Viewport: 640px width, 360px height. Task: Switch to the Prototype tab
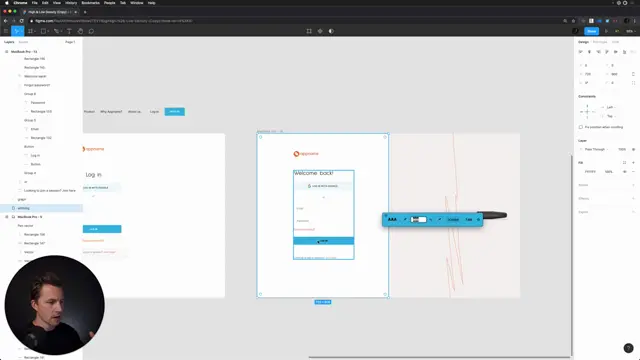tap(600, 42)
